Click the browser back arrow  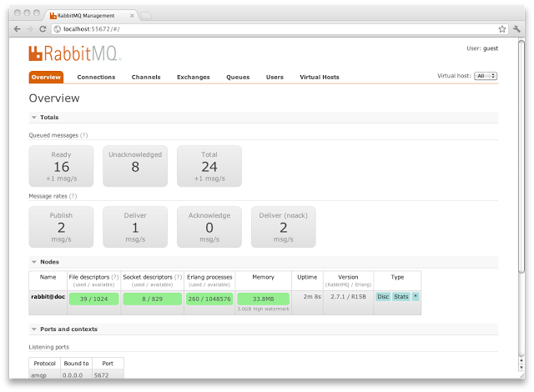pos(17,29)
